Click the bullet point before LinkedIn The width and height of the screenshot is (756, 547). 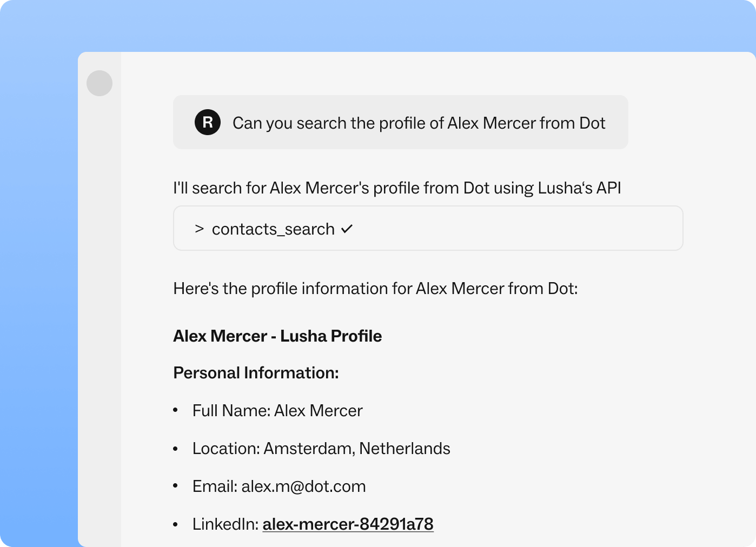tap(176, 524)
